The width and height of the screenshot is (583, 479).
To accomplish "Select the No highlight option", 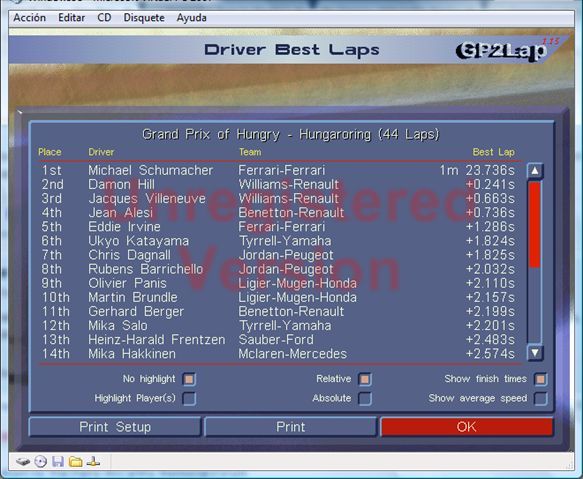I will [189, 379].
